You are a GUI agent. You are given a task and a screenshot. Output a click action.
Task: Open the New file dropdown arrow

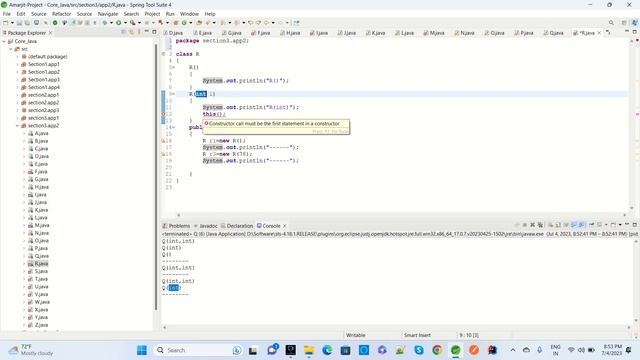[12, 23]
